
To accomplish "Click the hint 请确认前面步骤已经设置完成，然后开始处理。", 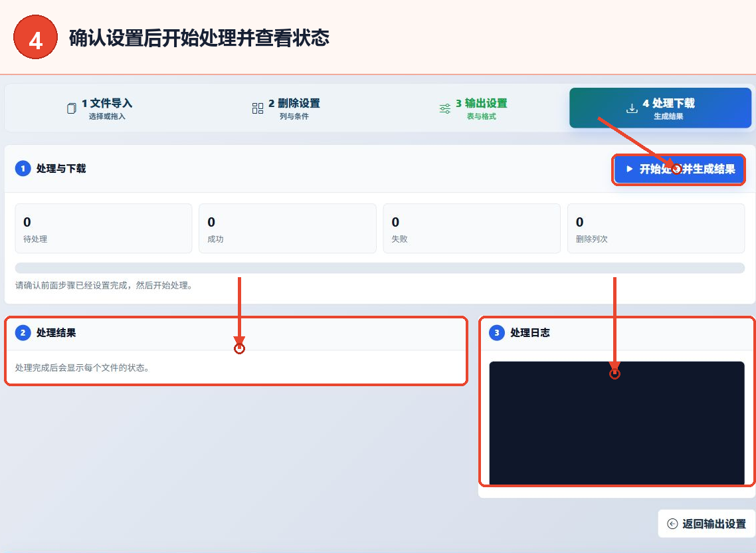I will click(104, 285).
